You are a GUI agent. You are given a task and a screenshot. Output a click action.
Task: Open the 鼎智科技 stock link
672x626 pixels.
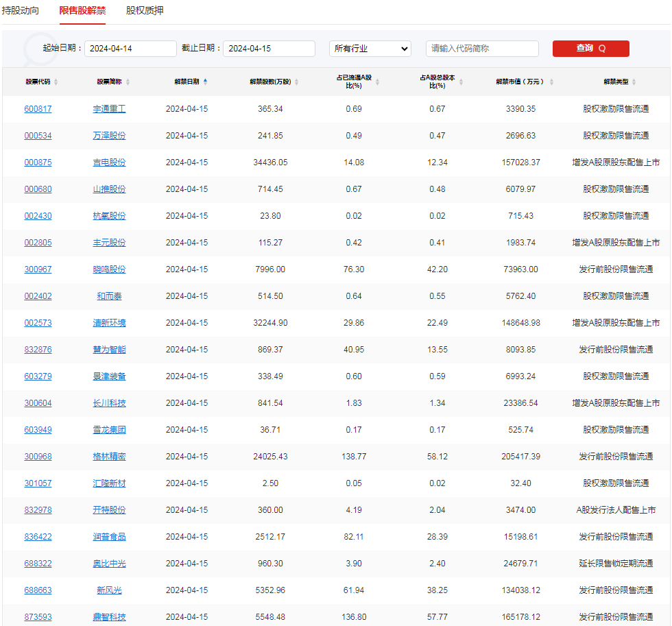[x=109, y=616]
